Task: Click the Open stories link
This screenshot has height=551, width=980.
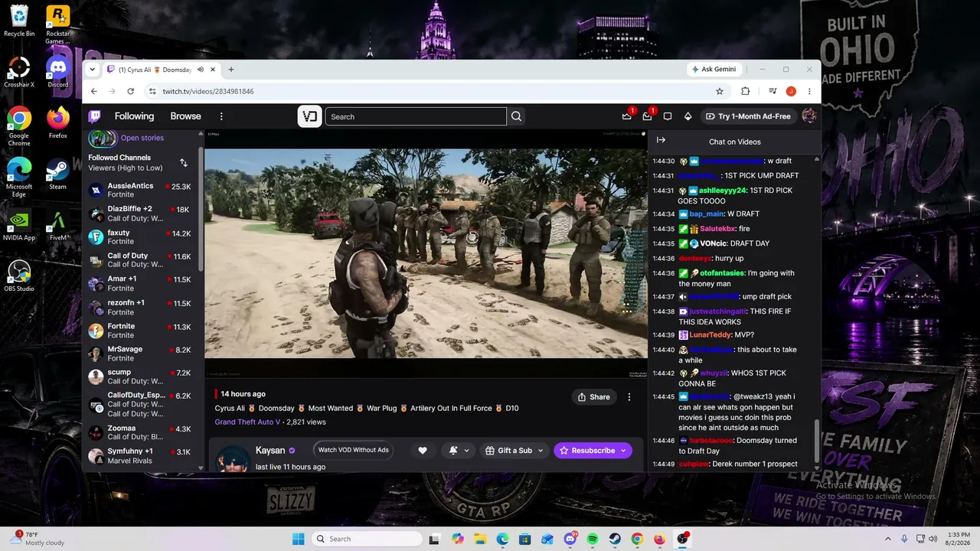Action: pos(142,138)
